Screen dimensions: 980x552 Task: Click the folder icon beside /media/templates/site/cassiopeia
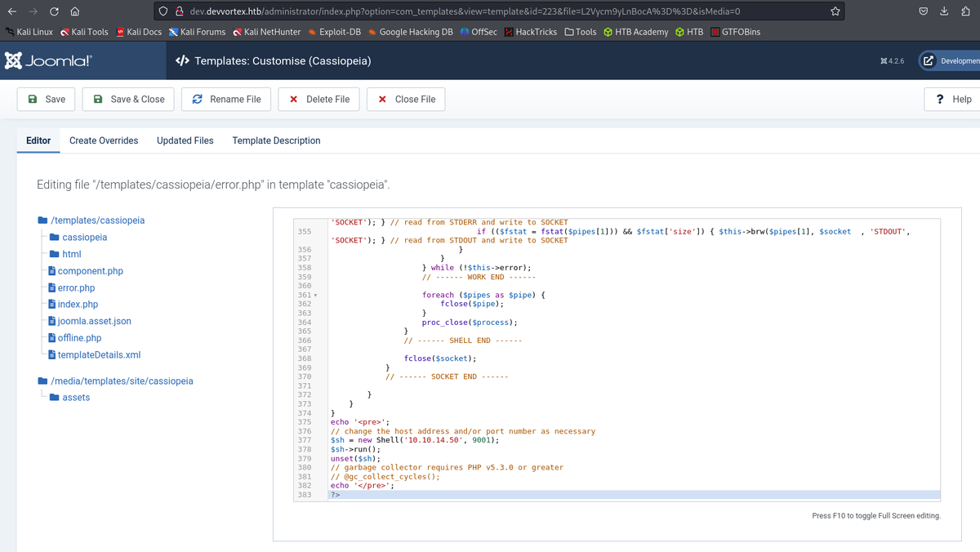point(43,381)
